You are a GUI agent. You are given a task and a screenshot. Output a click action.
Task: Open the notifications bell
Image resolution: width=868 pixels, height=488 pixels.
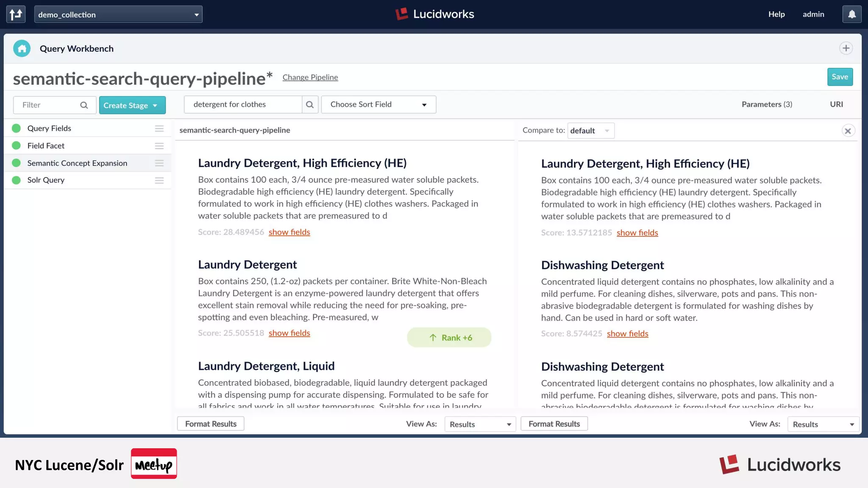[x=852, y=14]
